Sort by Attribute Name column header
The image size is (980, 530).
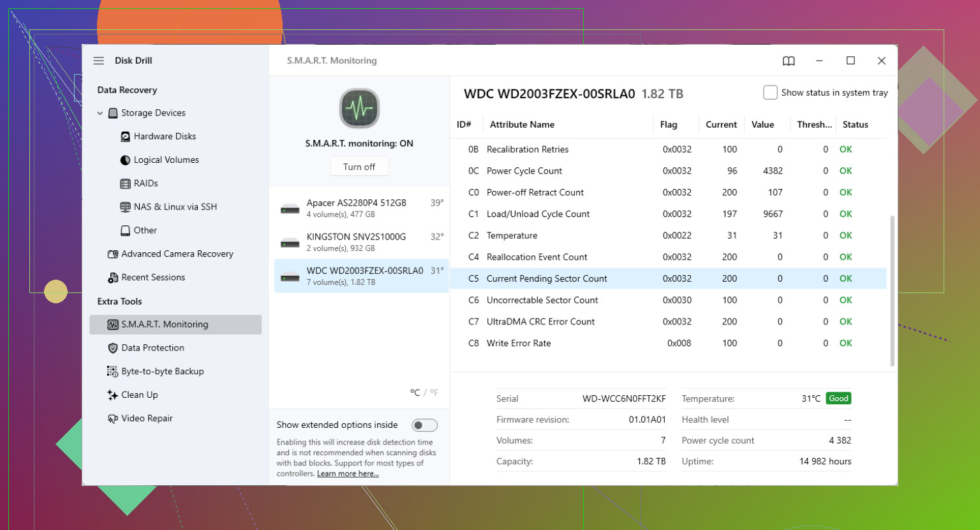pyautogui.click(x=522, y=125)
